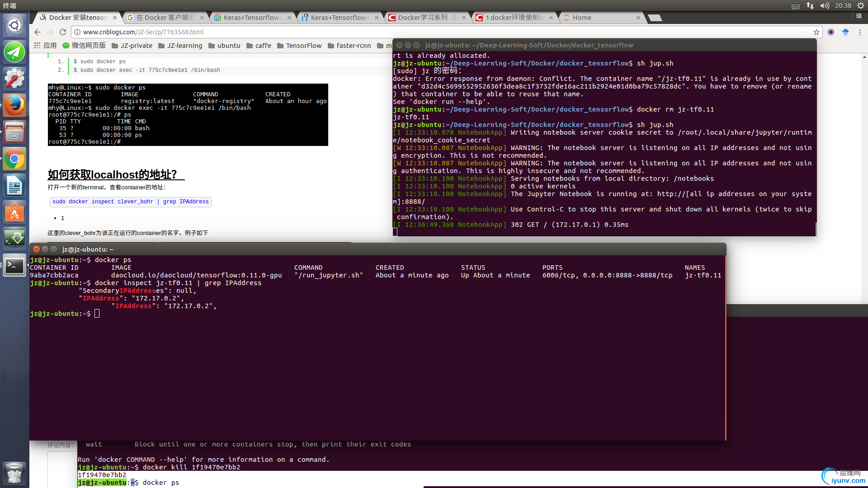The height and width of the screenshot is (488, 868).
Task: Open a new Chrome tab
Action: (655, 18)
